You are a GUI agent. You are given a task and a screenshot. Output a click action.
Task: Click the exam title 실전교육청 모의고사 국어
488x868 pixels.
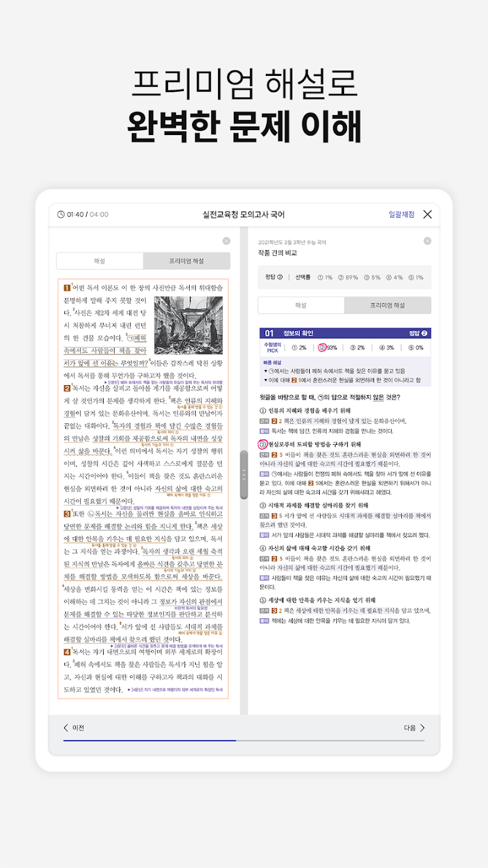click(244, 214)
